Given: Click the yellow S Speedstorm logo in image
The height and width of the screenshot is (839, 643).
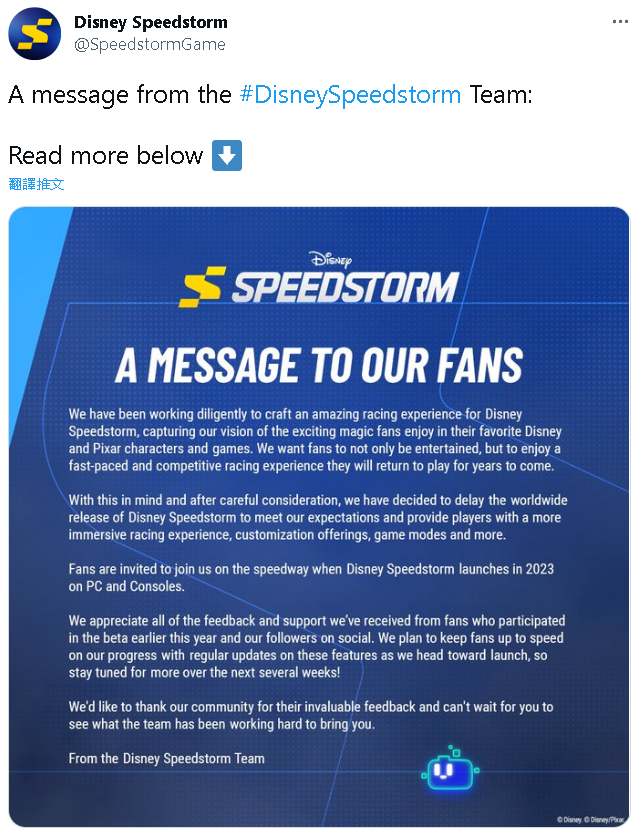Looking at the screenshot, I should (202, 287).
